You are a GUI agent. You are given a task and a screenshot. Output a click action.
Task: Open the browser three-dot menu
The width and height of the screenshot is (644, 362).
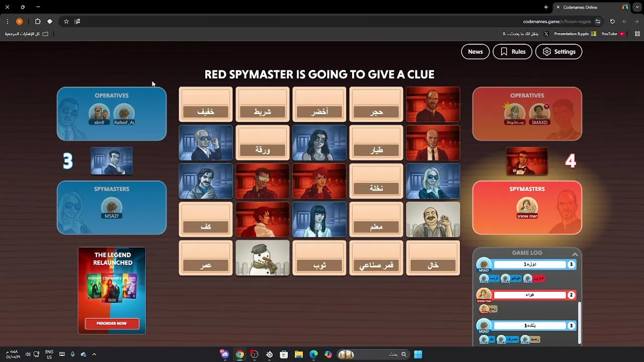tap(7, 22)
